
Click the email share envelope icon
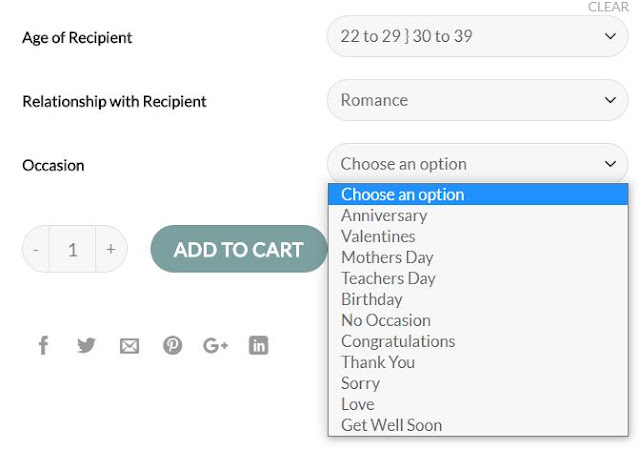pos(129,346)
